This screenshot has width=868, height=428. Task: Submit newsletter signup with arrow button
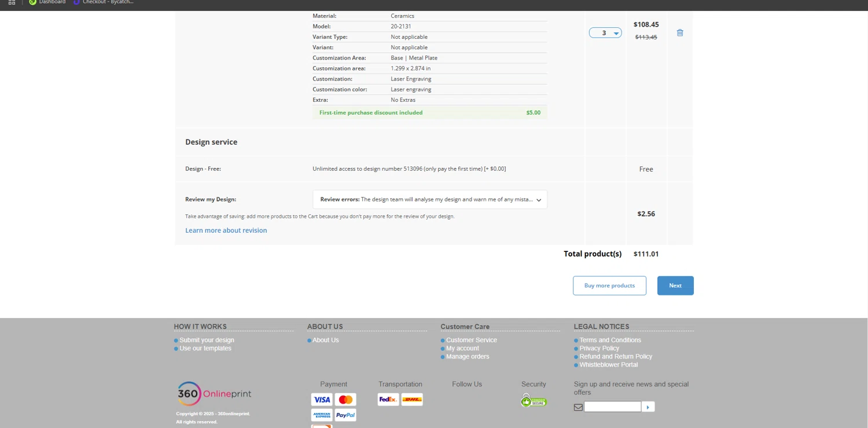pyautogui.click(x=648, y=407)
